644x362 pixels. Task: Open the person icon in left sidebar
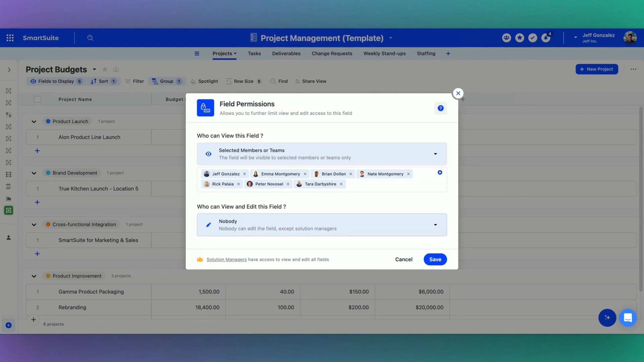tap(9, 238)
